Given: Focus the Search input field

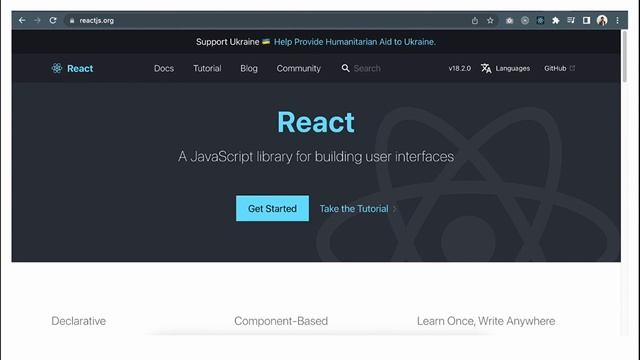Looking at the screenshot, I should (x=367, y=68).
